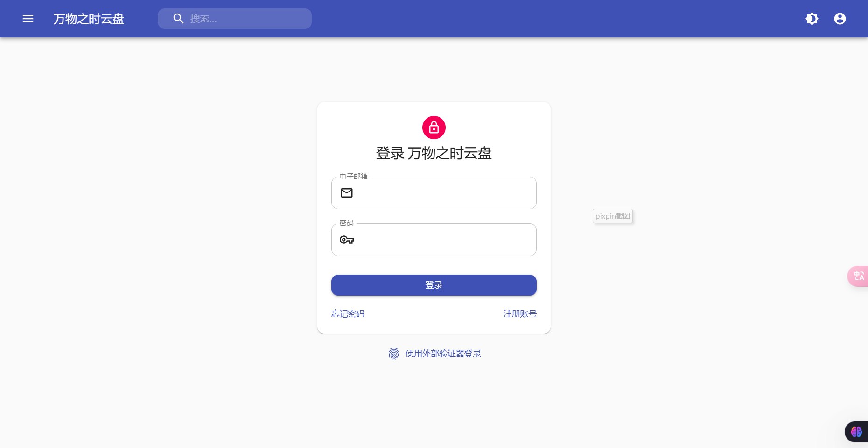Open the hamburger navigation menu
Screen dimensions: 868x448
(28, 19)
